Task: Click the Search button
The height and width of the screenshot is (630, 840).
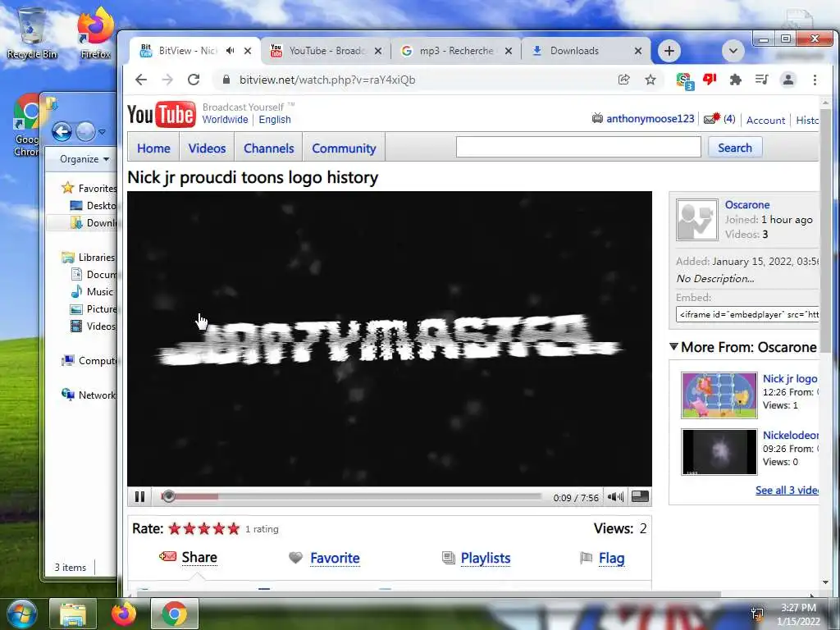Action: pos(735,148)
